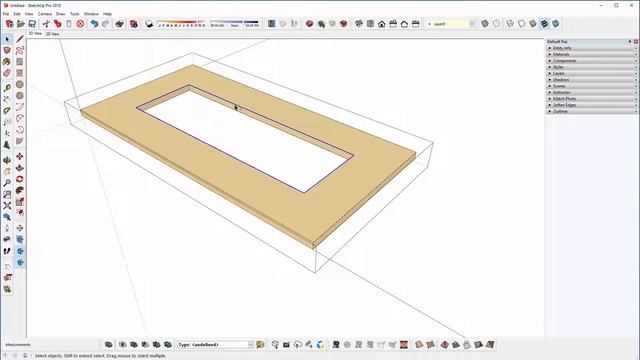Screen dimensions: 640x360
Task: Select the Polygon tool
Action: [20, 96]
